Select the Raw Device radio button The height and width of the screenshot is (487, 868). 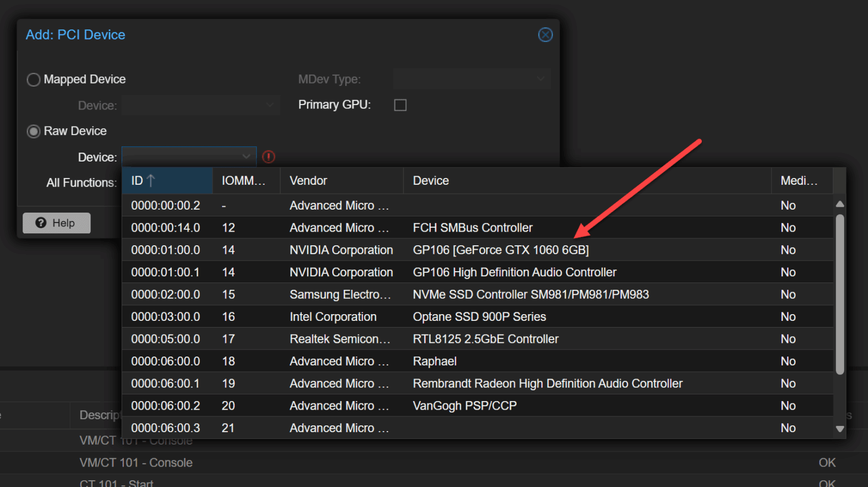33,131
